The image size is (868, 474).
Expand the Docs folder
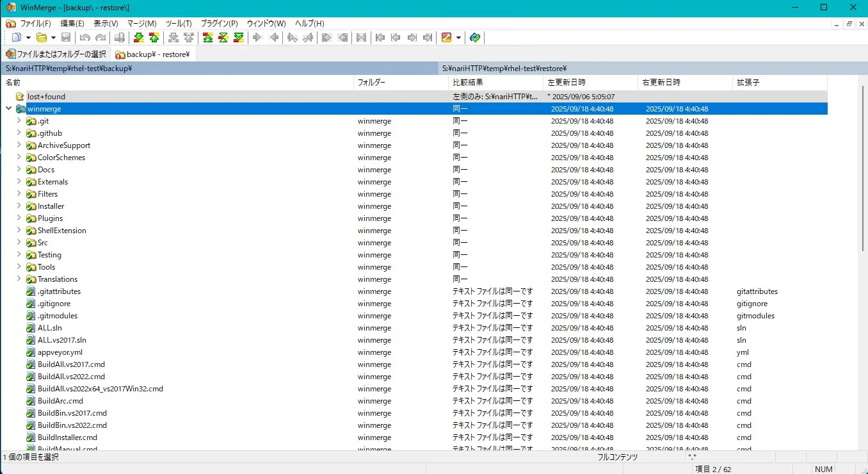(19, 169)
